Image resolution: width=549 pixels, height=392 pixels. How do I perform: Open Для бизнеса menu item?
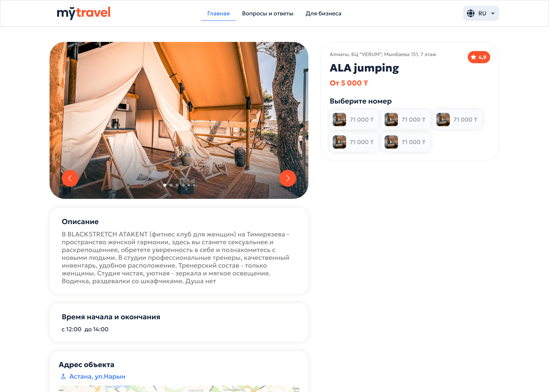323,13
